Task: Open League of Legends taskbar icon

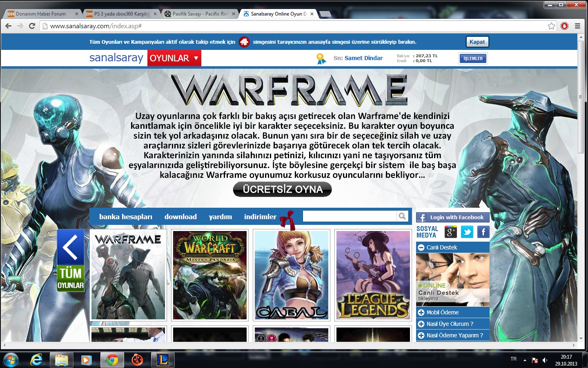Action: click(x=163, y=360)
